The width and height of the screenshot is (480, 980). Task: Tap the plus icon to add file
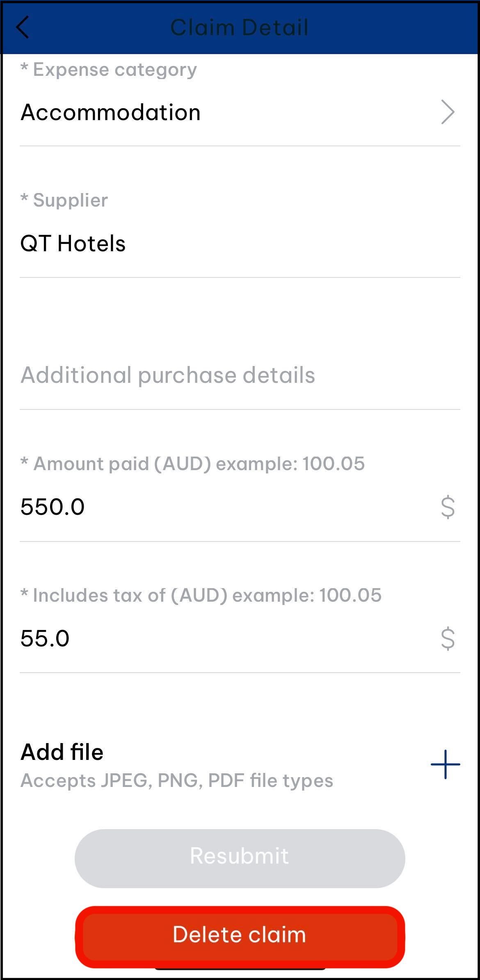point(445,764)
